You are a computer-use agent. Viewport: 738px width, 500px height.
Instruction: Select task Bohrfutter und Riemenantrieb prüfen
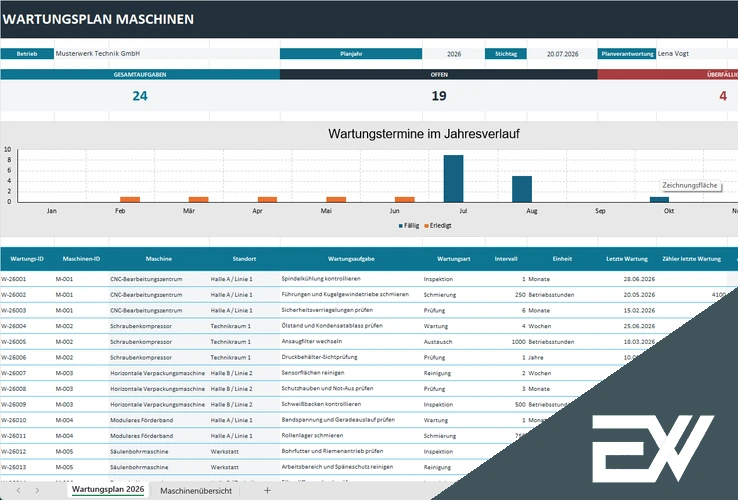351,452
